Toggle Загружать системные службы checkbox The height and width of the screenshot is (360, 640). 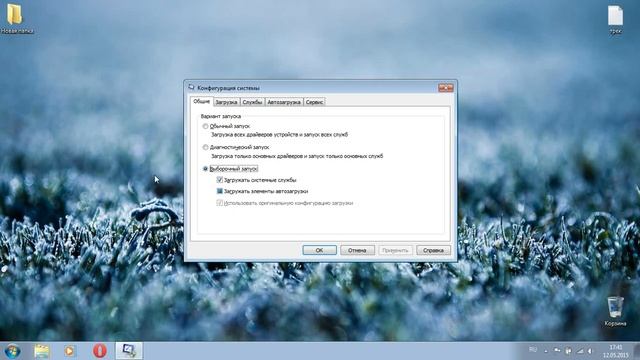coord(220,180)
